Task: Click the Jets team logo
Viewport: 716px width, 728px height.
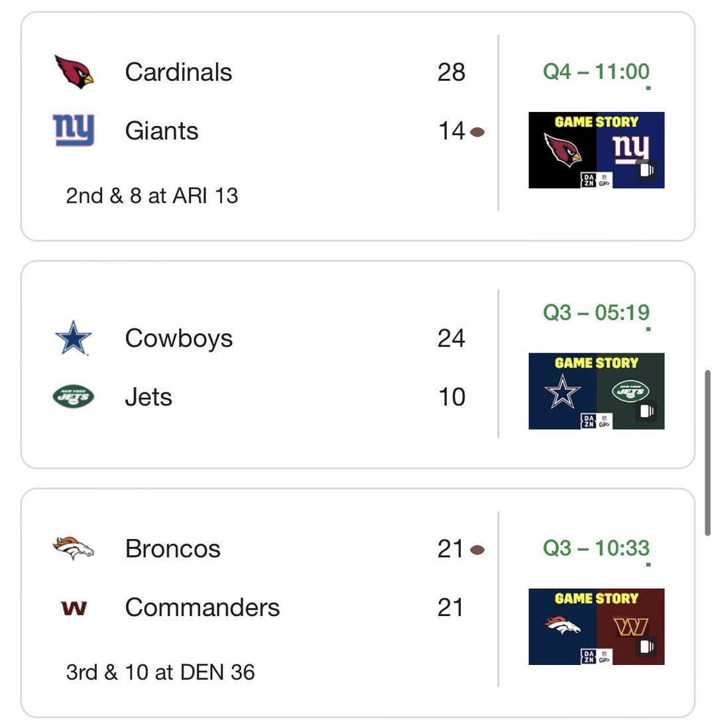Action: pyautogui.click(x=74, y=396)
